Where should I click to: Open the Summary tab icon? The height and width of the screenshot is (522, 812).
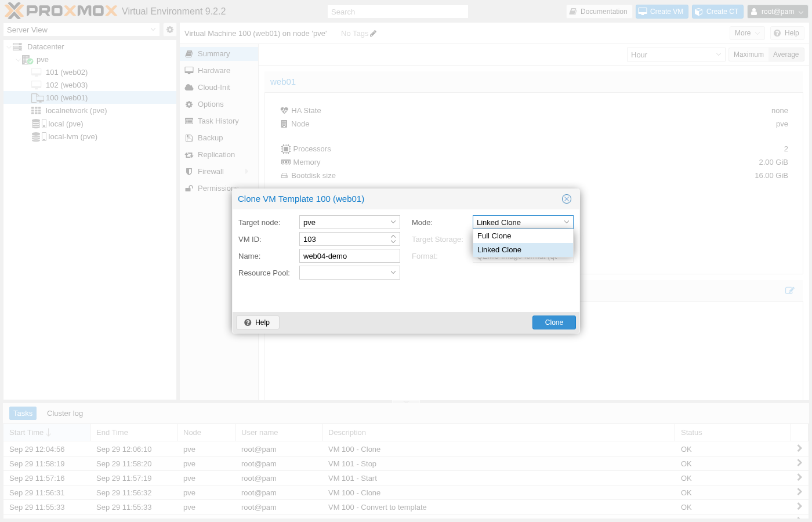point(189,54)
